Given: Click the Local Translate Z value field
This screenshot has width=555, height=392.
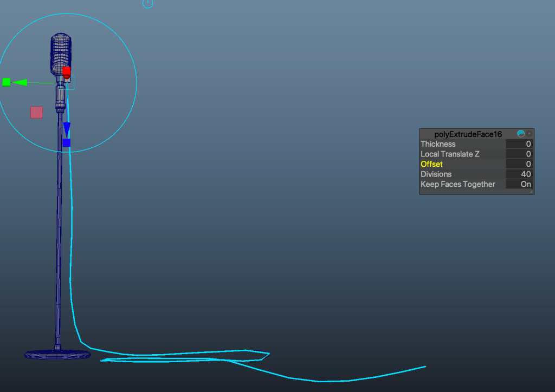Looking at the screenshot, I should (519, 154).
